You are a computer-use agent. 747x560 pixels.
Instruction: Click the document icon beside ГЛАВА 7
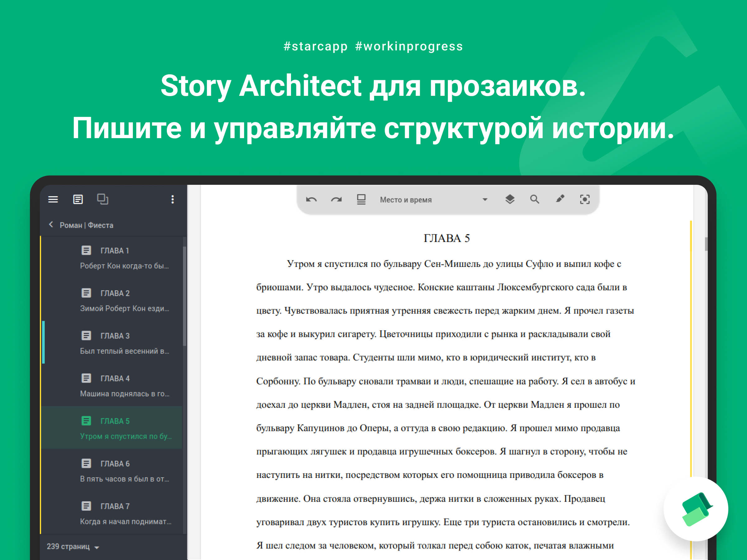86,506
